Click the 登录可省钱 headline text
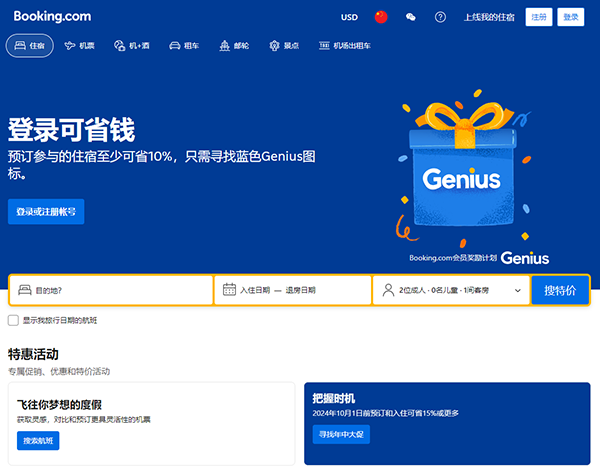Image resolution: width=600 pixels, height=472 pixels. coord(72,130)
